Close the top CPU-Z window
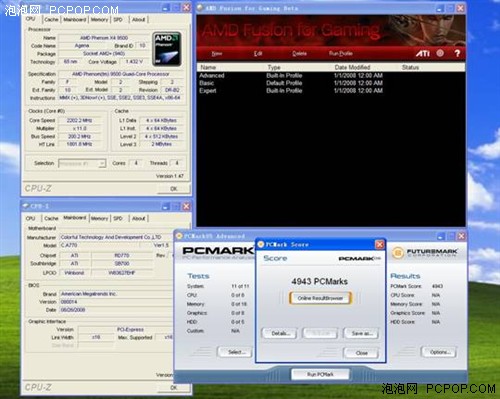 point(186,7)
